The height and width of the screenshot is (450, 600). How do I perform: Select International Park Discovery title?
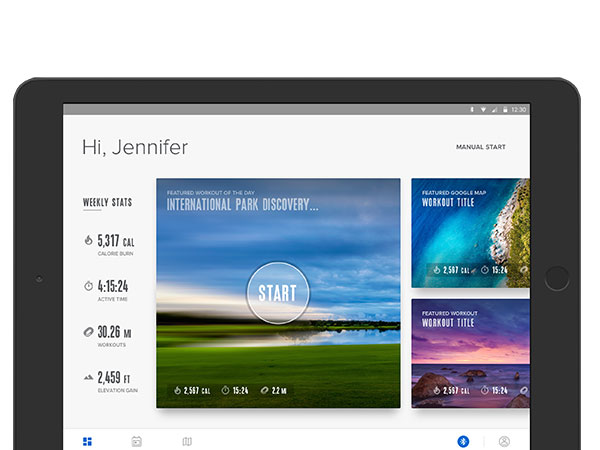(242, 205)
